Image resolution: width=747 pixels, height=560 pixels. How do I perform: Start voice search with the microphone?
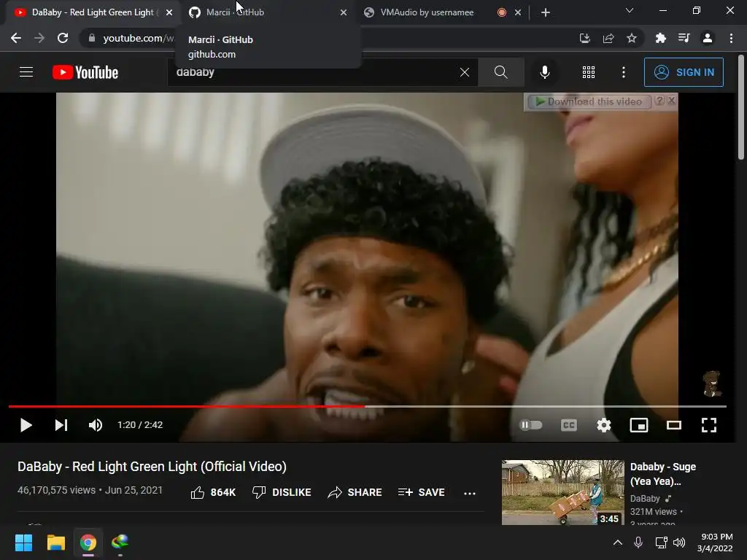point(544,72)
